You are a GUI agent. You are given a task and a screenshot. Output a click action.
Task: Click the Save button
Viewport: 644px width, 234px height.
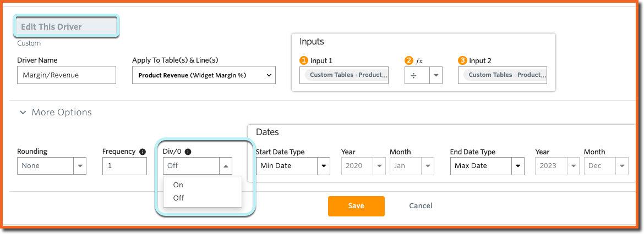point(356,206)
